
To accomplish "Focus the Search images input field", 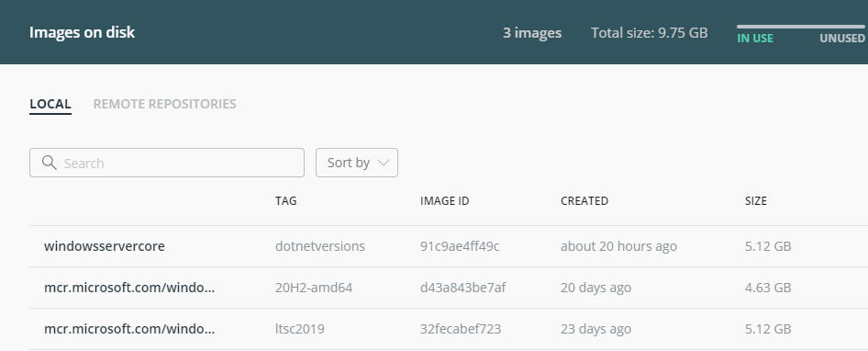I will [167, 163].
